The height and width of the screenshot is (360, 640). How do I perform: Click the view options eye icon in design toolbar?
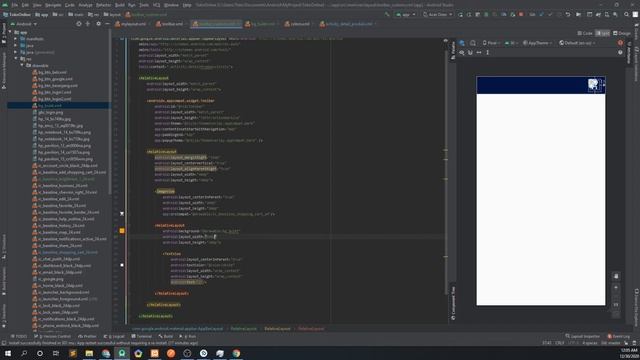[x=462, y=52]
